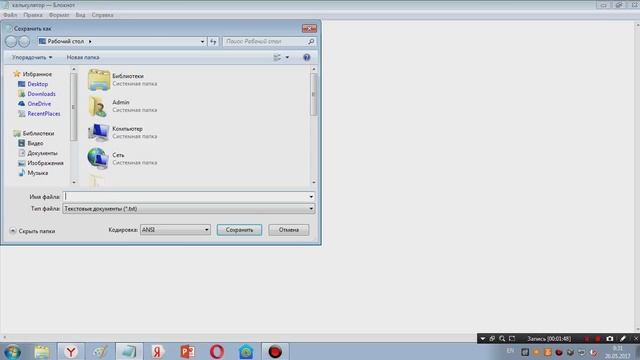640x360 pixels.
Task: Switch to Notepad taskbar icon
Action: coord(129,351)
